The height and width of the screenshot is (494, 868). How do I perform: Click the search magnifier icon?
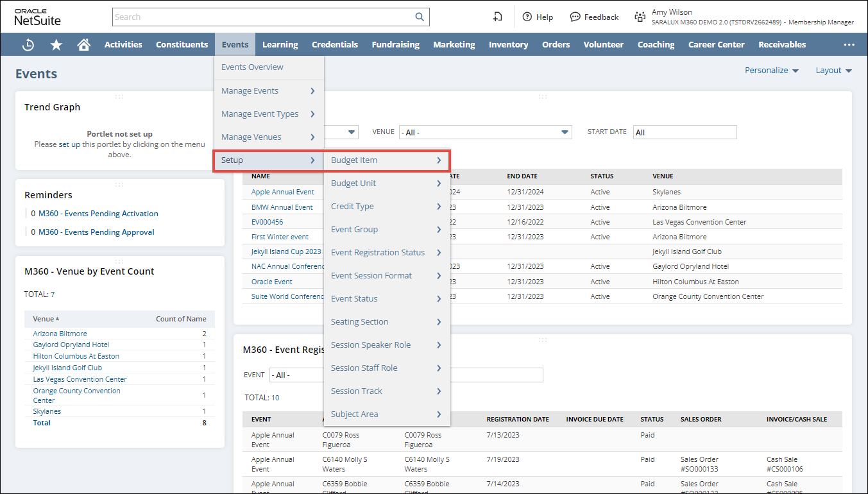point(420,17)
